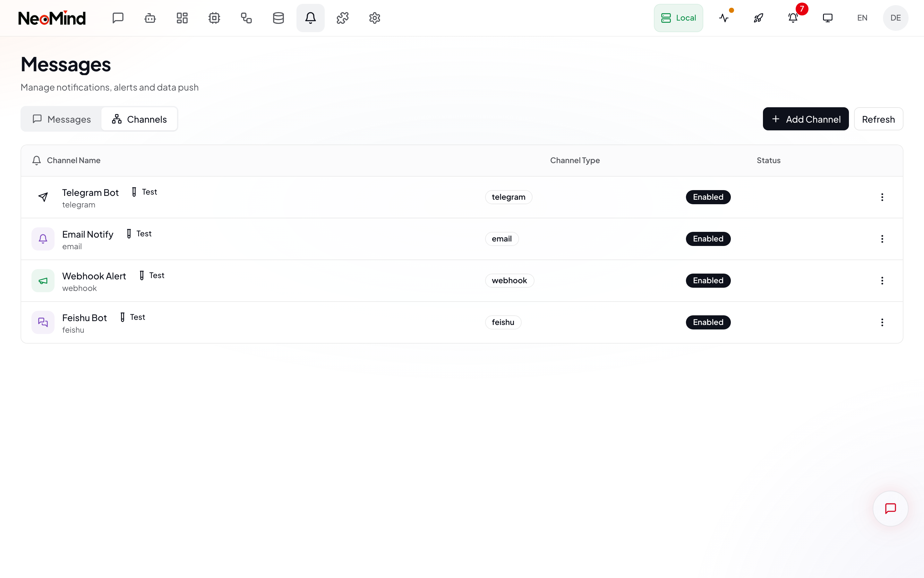Click the Local server status badge

[x=679, y=18]
